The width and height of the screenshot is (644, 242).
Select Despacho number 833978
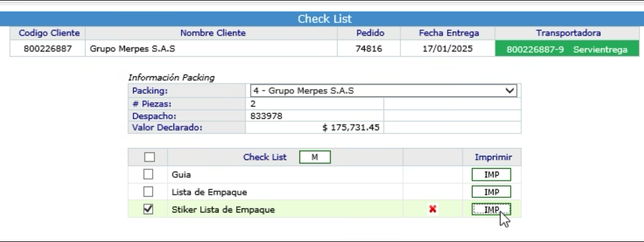coord(266,116)
